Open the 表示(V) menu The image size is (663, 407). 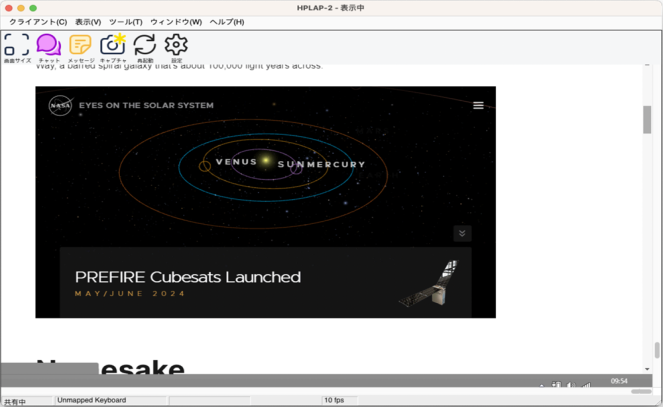[x=88, y=22]
